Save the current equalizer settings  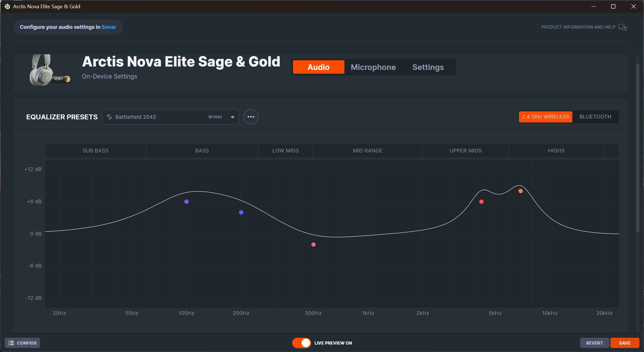click(625, 343)
